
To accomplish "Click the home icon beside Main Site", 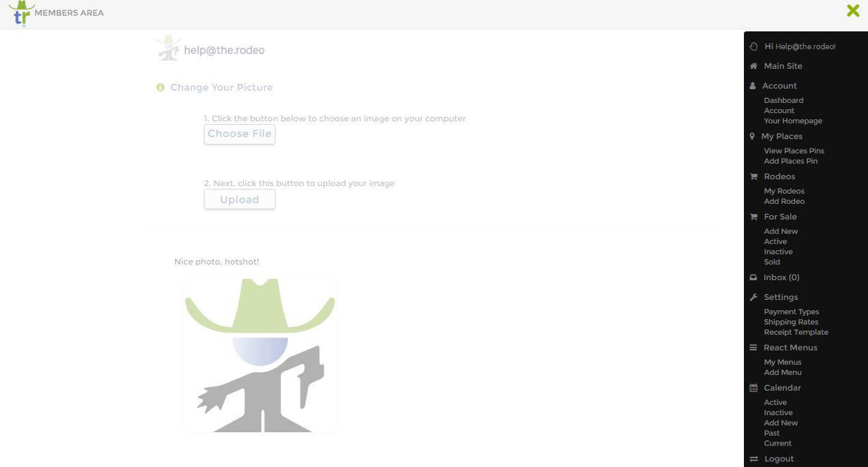I will [753, 66].
